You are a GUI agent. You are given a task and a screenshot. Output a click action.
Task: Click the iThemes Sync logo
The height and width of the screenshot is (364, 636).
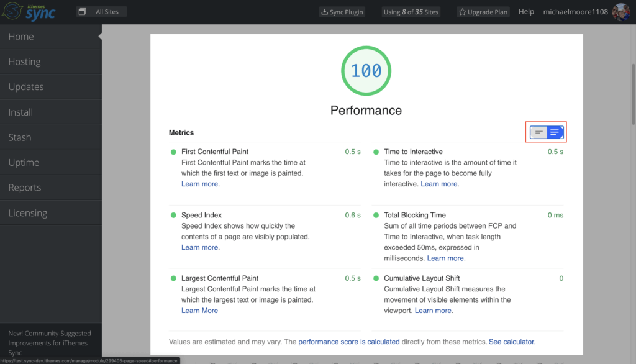29,11
